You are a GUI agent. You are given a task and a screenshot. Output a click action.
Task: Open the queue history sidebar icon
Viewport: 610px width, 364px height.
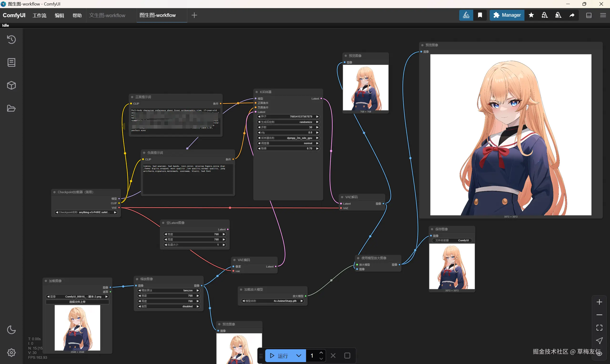click(11, 40)
